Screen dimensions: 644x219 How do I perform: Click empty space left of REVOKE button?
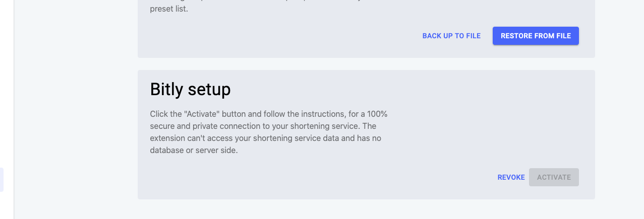tap(353, 177)
